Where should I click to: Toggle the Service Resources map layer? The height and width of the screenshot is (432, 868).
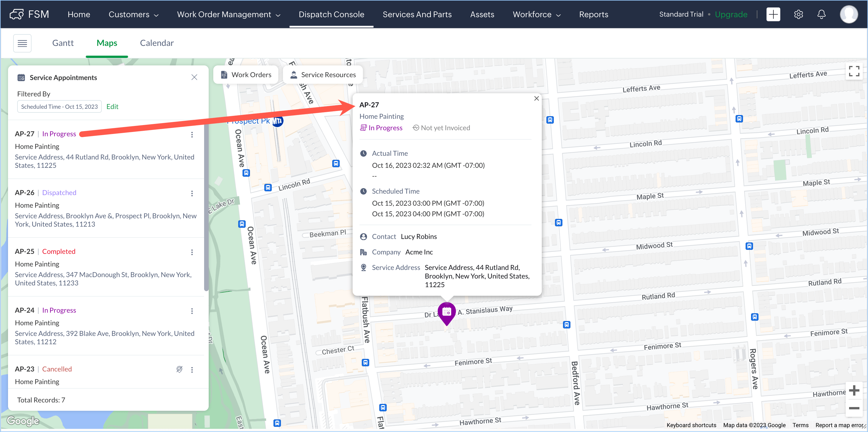(323, 75)
